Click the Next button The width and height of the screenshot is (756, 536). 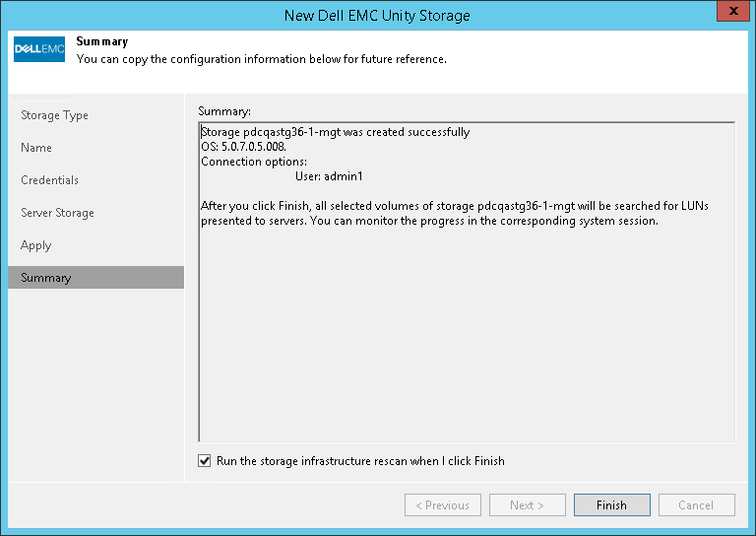[528, 504]
